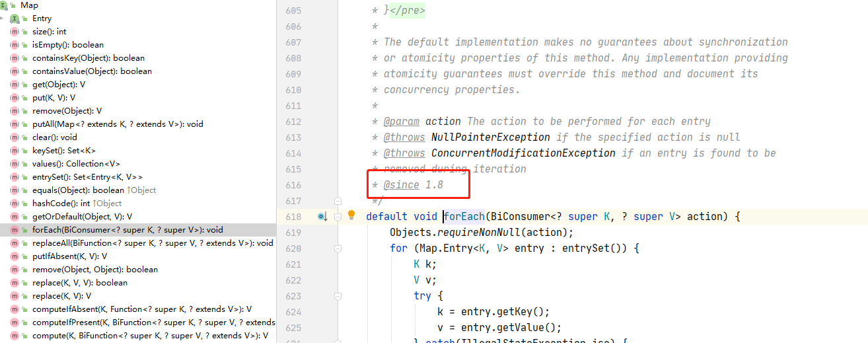Screen dimensions: 868x343
Task: Click the method icon beside size(): int
Action: click(x=15, y=32)
